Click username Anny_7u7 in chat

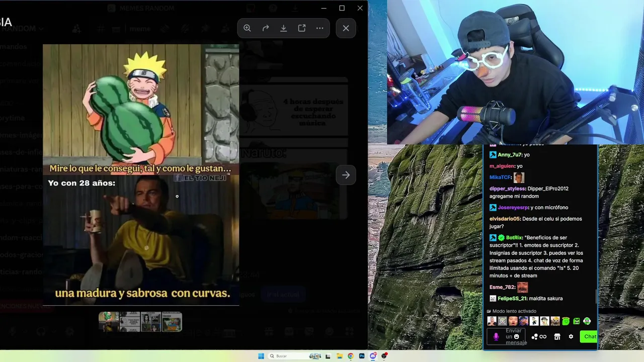pos(509,155)
